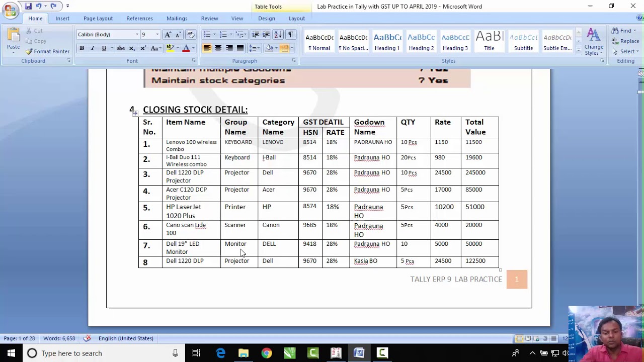
Task: Open Google Chrome from taskbar
Action: 267,353
